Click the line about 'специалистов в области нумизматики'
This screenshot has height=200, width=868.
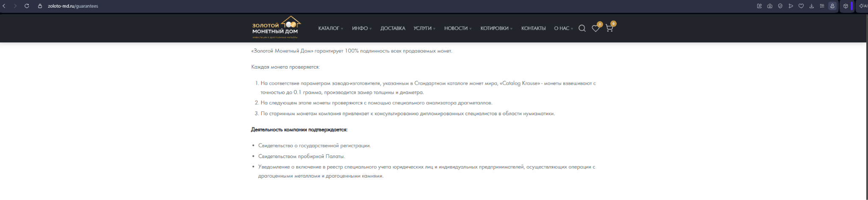coord(408,114)
